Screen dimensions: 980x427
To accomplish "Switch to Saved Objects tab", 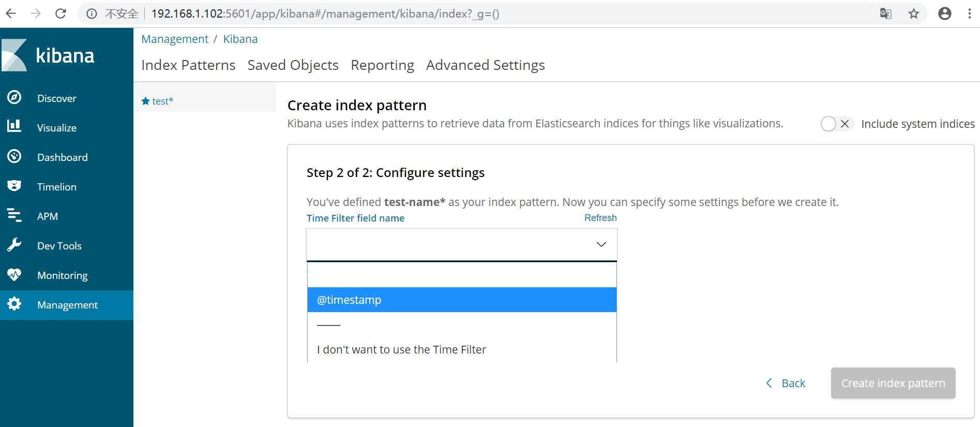I will [293, 65].
